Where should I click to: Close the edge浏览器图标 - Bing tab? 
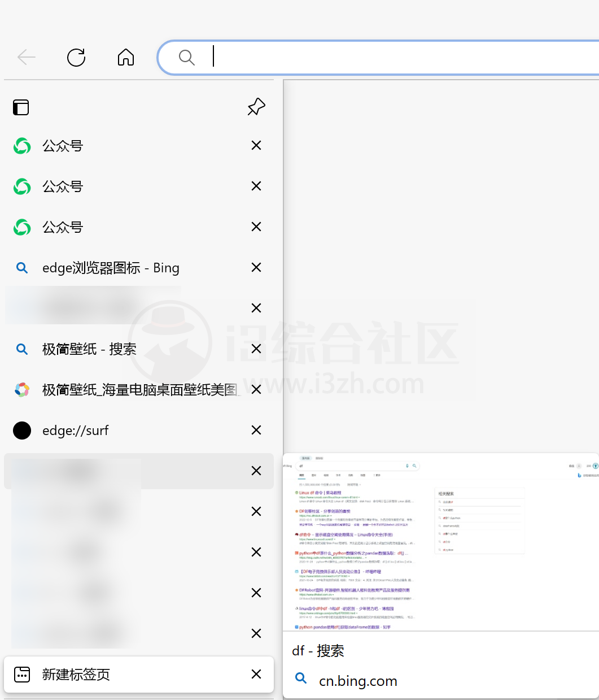click(x=256, y=267)
